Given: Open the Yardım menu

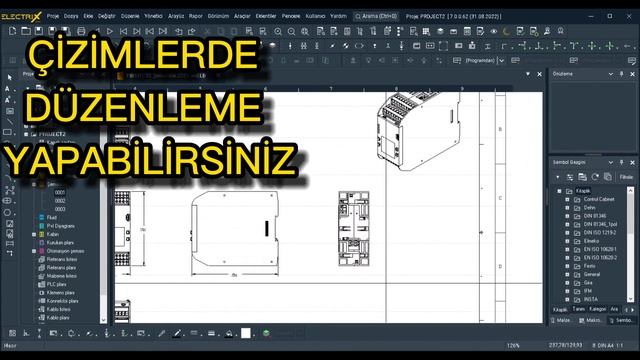Looking at the screenshot, I should [x=338, y=16].
